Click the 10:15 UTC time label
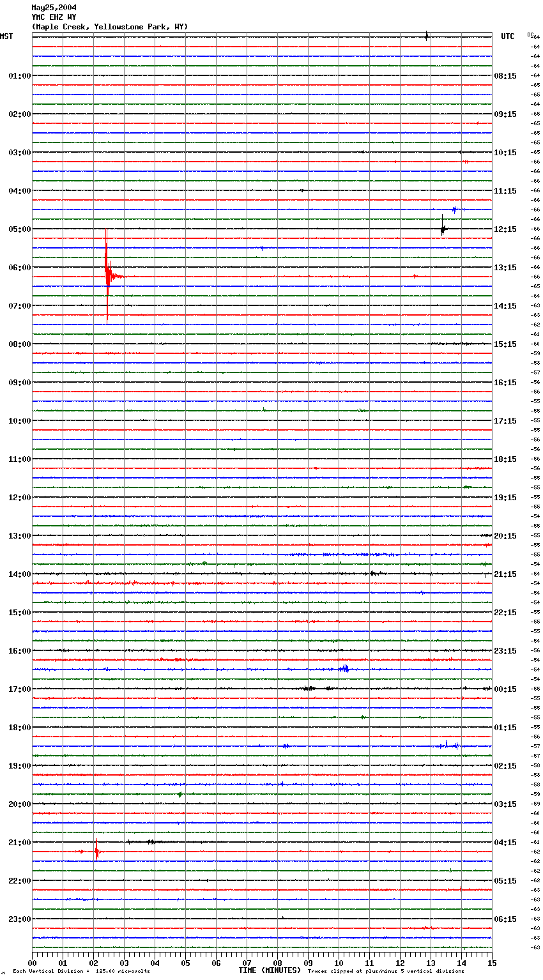The width and height of the screenshot is (543, 980). [x=505, y=153]
